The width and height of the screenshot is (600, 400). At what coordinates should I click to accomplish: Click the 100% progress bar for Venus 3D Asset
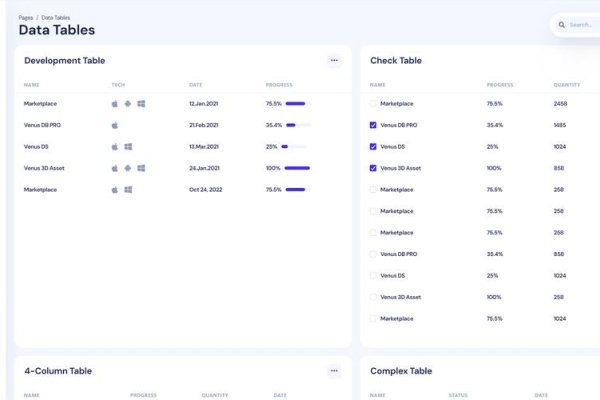click(x=297, y=168)
